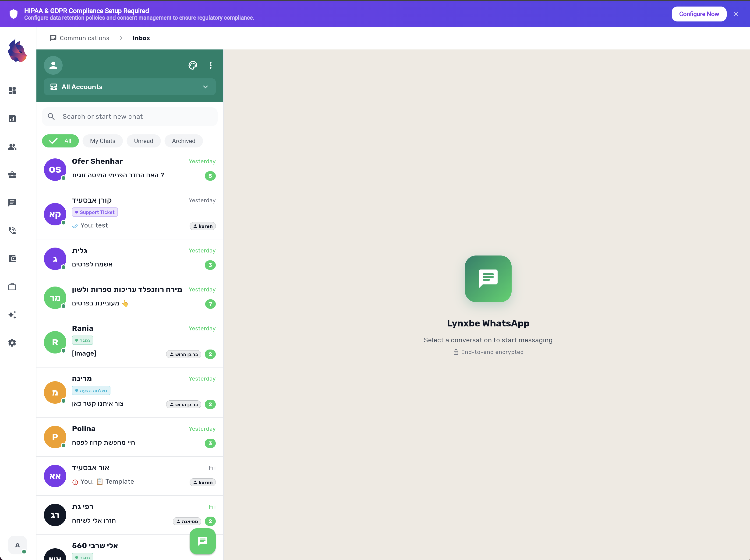Open the Contacts section

(12, 146)
